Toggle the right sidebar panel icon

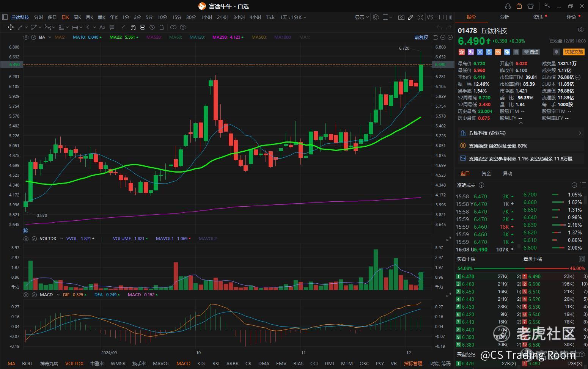tap(449, 17)
